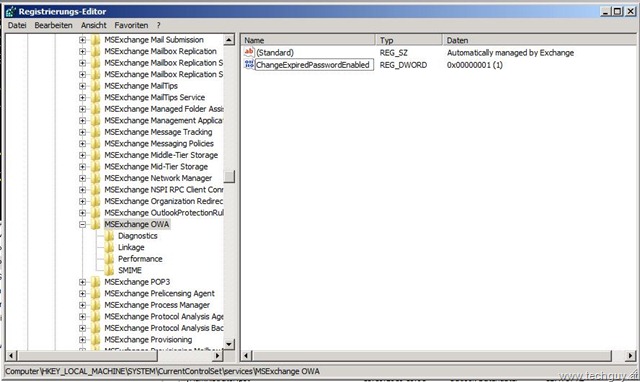Viewport: 640px width, 382px height.
Task: Click the ChangeExpiredPasswordEnabled DWORD value icon
Action: (x=249, y=64)
